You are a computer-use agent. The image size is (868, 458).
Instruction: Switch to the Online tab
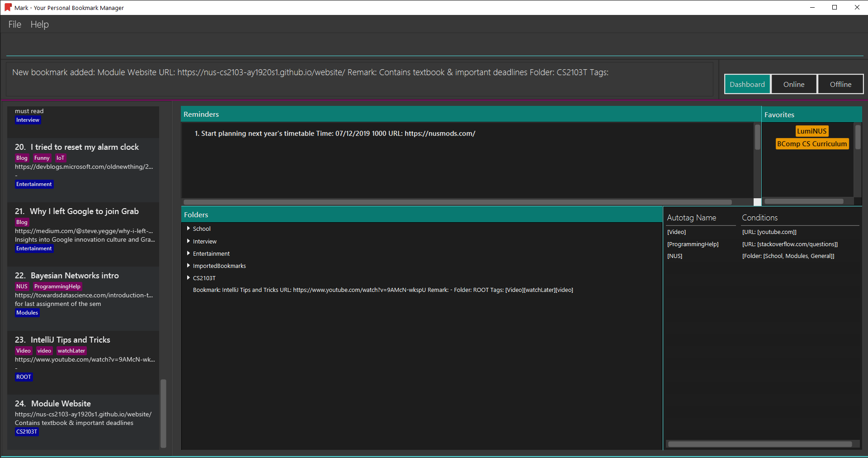(794, 84)
